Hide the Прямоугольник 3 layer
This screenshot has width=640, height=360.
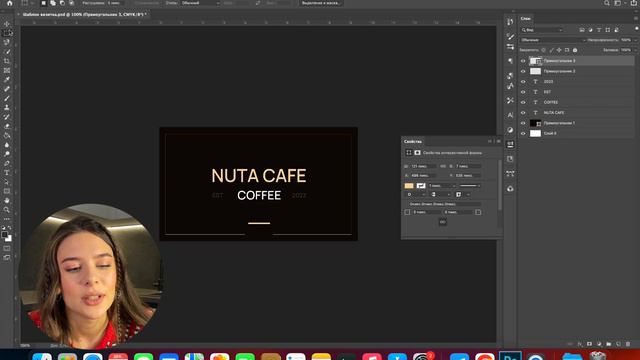pyautogui.click(x=523, y=61)
